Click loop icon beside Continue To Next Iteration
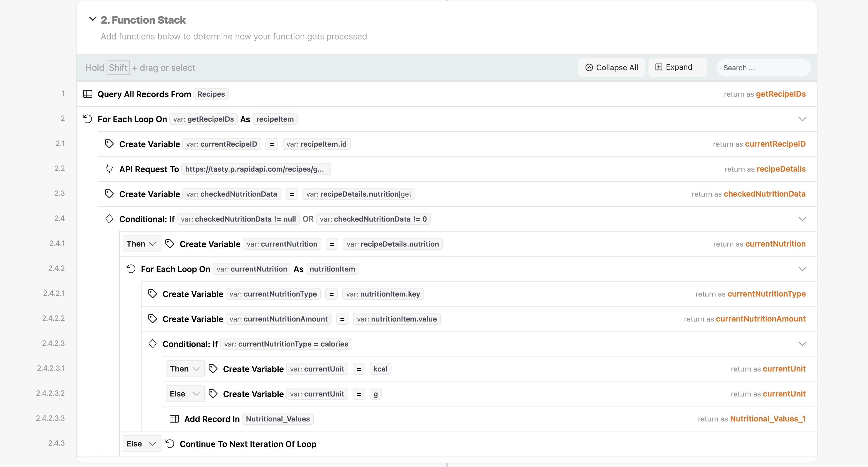The height and width of the screenshot is (467, 868). (170, 444)
